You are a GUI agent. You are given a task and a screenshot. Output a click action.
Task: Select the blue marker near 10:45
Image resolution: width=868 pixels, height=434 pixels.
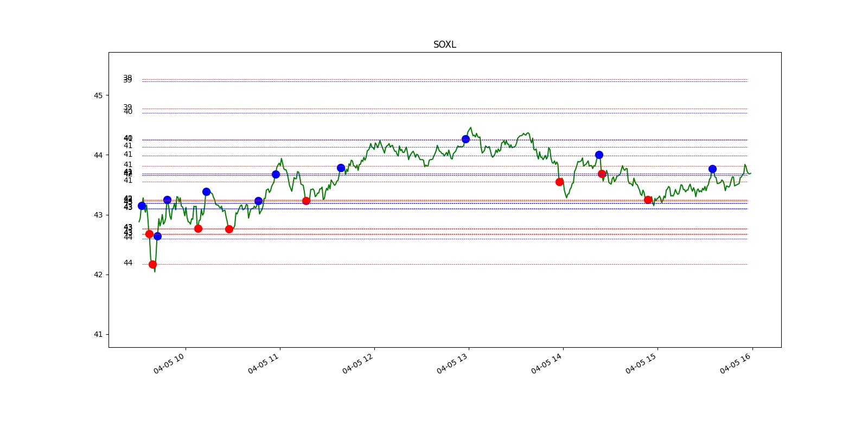pyautogui.click(x=258, y=201)
